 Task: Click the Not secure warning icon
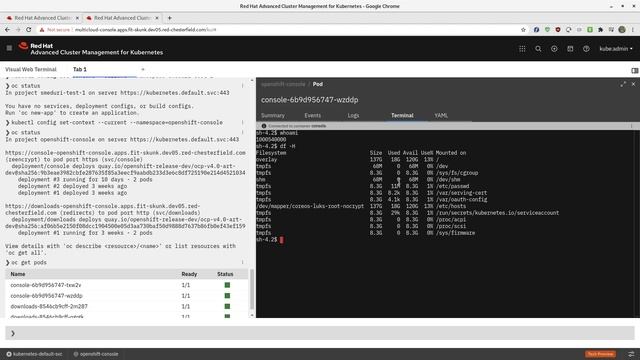pos(42,29)
